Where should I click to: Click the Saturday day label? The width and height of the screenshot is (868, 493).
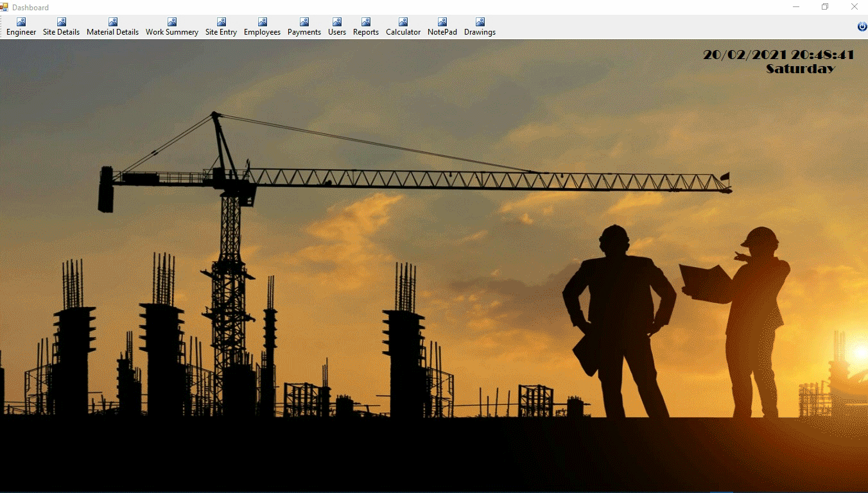pos(801,69)
